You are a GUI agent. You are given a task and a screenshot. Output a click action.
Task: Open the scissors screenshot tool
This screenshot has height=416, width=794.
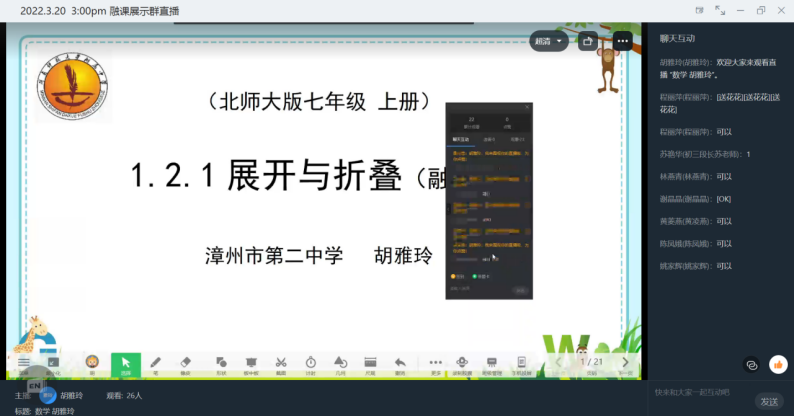point(281,363)
